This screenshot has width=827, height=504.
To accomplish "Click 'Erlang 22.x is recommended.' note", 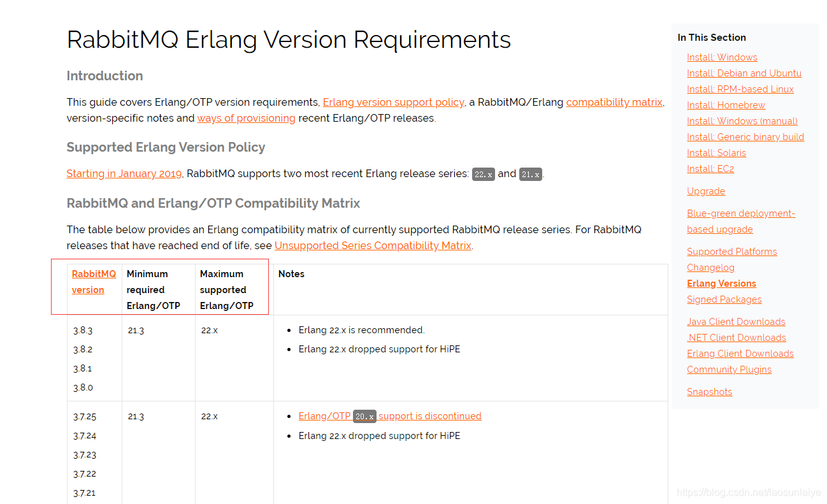I will (x=361, y=330).
